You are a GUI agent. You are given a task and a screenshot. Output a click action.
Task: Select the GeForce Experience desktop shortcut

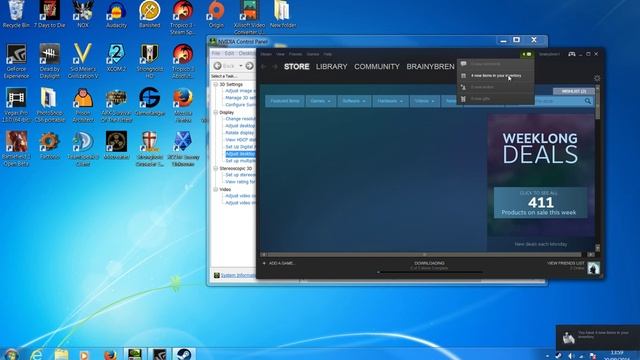tap(16, 60)
